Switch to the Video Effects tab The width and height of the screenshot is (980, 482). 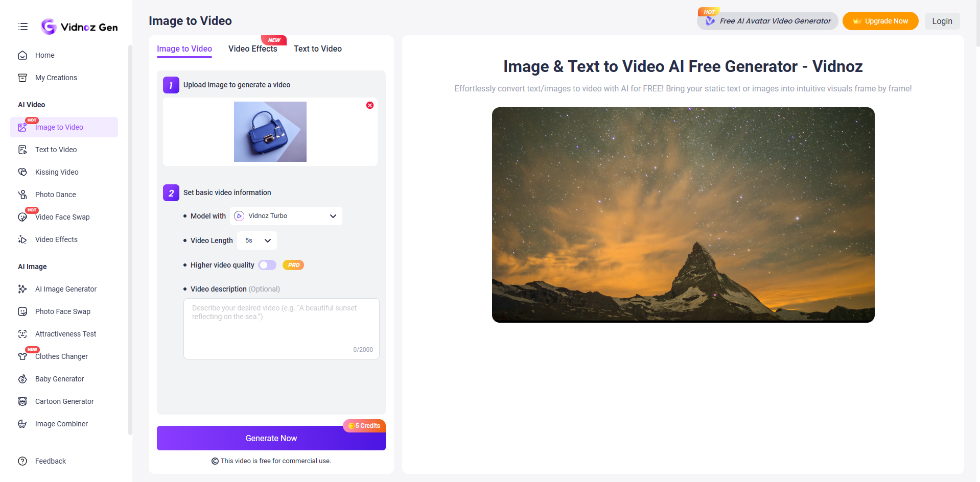(x=252, y=49)
